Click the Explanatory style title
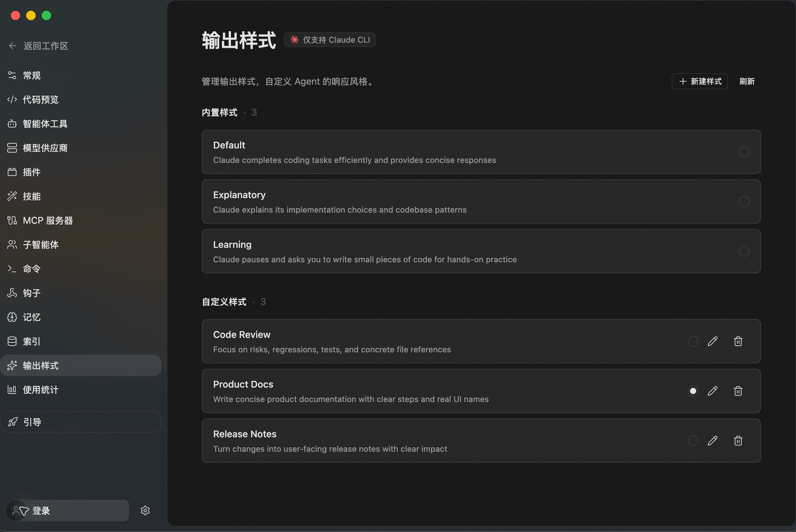Image resolution: width=796 pixels, height=532 pixels. click(239, 195)
